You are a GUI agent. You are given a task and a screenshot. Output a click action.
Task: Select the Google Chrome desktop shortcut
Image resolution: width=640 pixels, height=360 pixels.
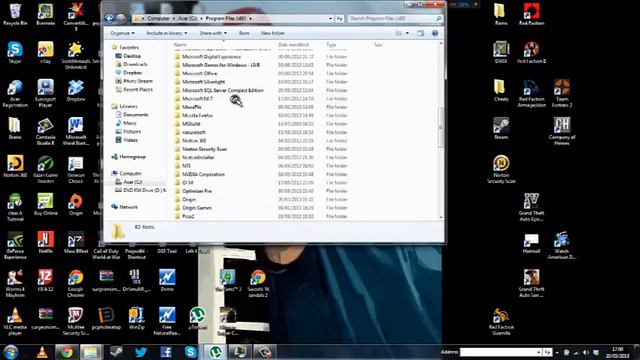pos(76,284)
